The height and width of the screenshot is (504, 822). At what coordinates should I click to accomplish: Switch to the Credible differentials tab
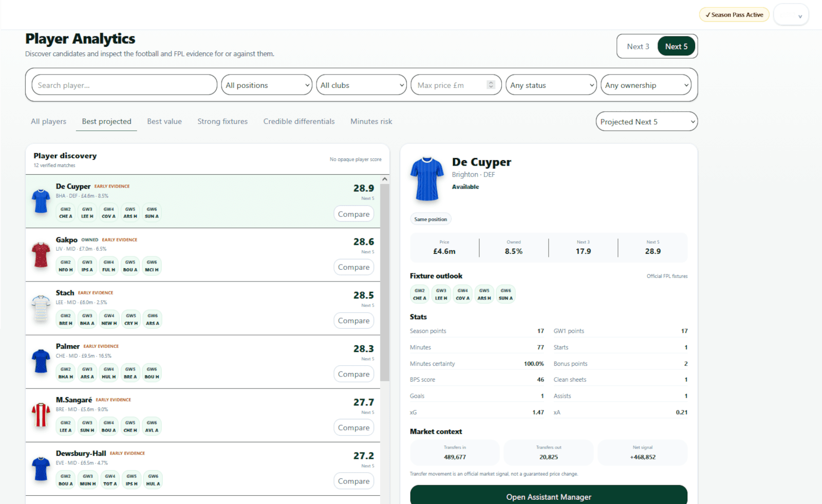(299, 121)
